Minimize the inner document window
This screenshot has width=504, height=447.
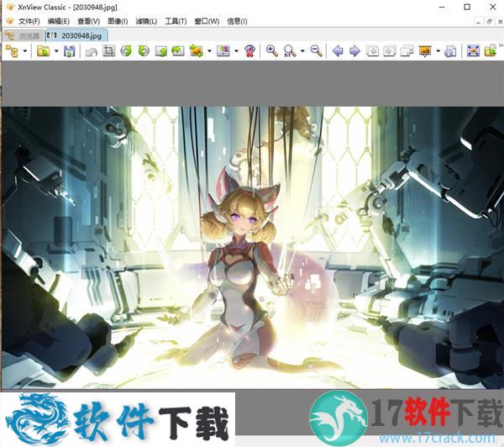(x=479, y=22)
